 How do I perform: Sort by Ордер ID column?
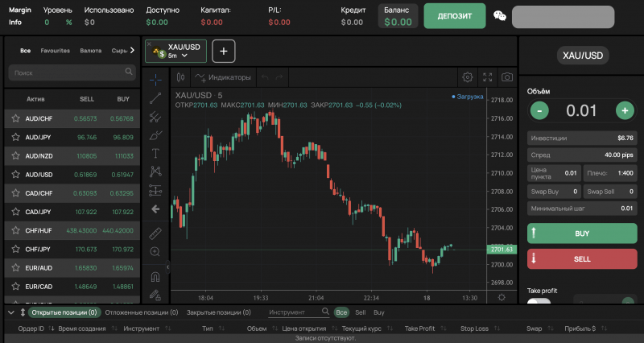pyautogui.click(x=31, y=329)
